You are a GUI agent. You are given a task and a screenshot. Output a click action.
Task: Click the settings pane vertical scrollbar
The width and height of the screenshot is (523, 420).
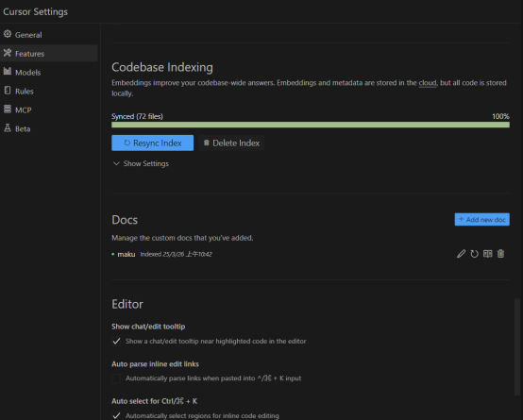(x=517, y=347)
